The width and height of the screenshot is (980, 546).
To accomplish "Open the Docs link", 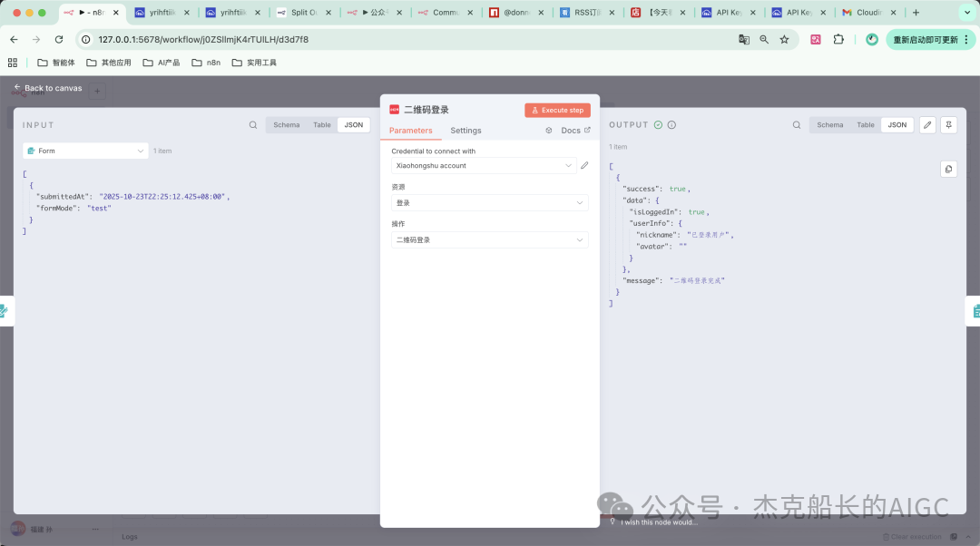I will 575,131.
